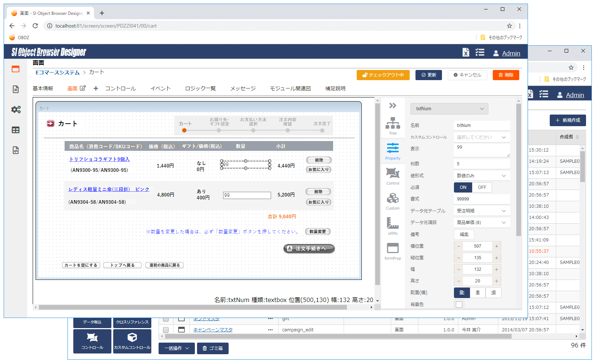
Task: Collapse the property panel with double chevron
Action: coord(393,106)
